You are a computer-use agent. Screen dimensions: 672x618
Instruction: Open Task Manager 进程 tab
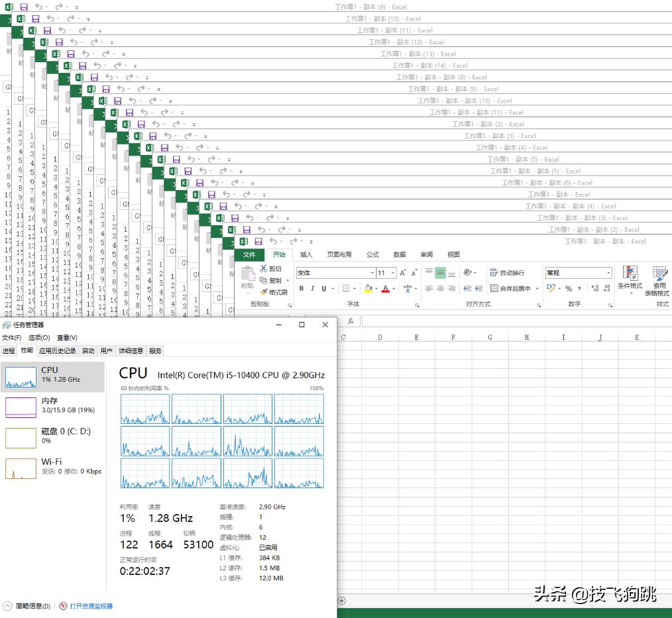(x=9, y=351)
